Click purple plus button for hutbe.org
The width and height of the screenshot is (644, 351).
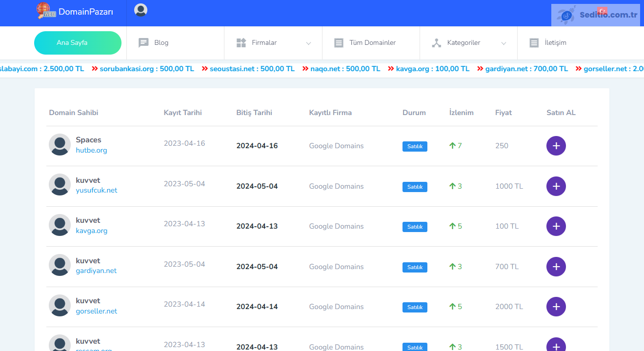coord(556,146)
